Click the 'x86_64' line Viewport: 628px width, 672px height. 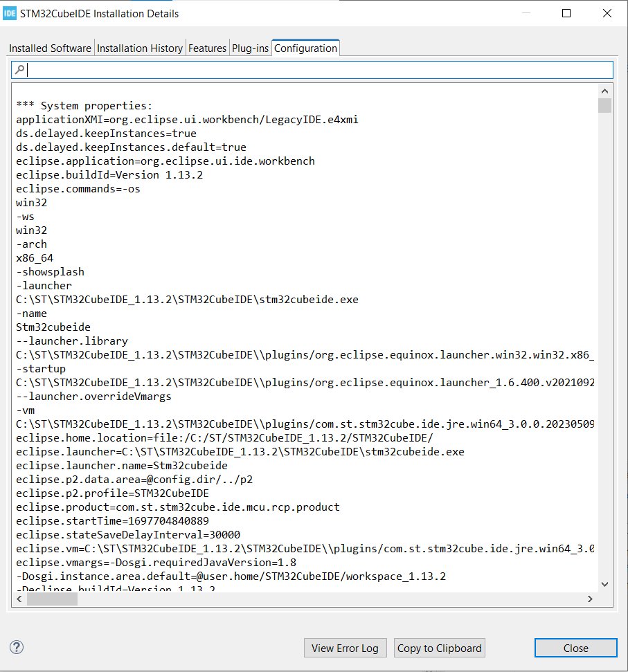tap(35, 258)
